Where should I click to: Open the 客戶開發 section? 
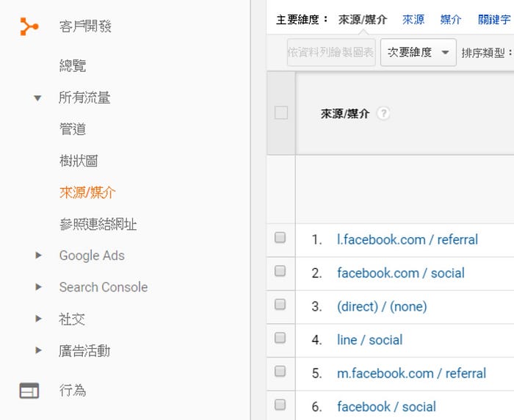tap(85, 26)
